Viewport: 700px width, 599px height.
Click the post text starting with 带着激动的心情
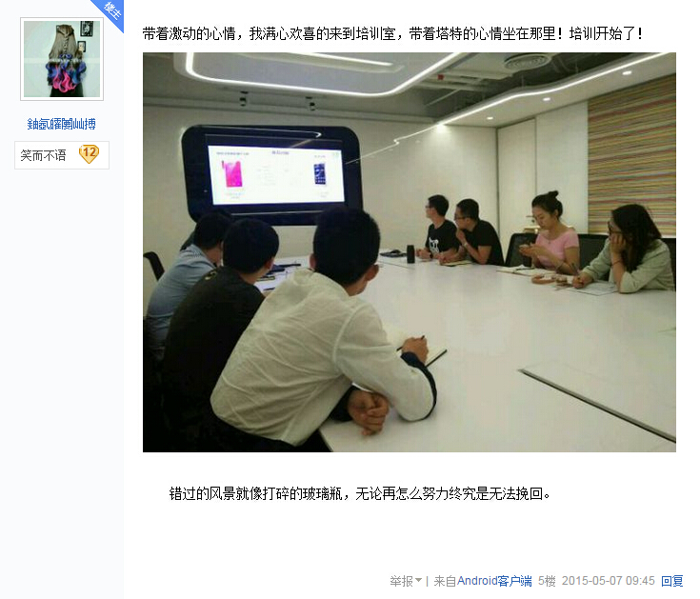pyautogui.click(x=392, y=34)
